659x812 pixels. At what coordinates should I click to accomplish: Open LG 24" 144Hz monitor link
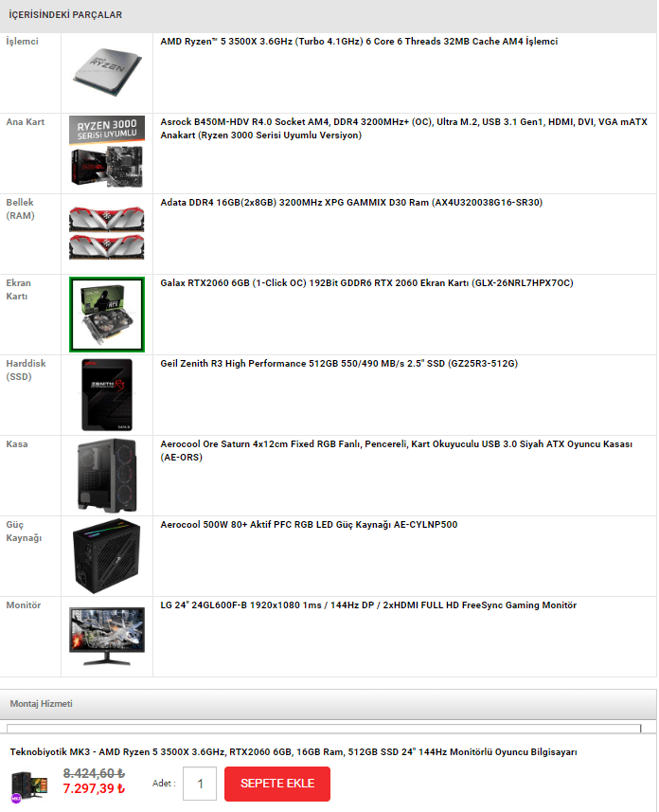tap(368, 605)
